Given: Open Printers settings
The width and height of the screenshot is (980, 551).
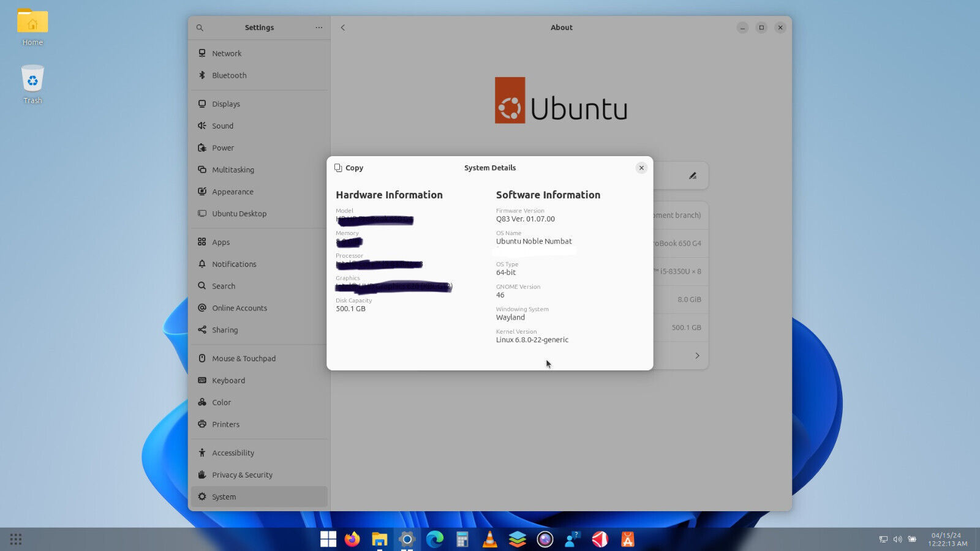Looking at the screenshot, I should [x=259, y=425].
